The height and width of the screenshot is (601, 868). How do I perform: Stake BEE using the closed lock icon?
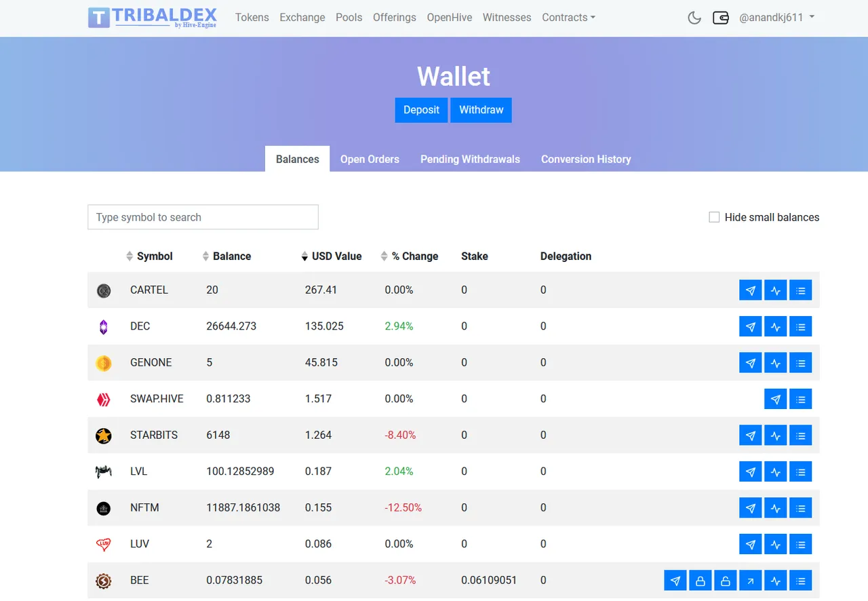pyautogui.click(x=700, y=581)
